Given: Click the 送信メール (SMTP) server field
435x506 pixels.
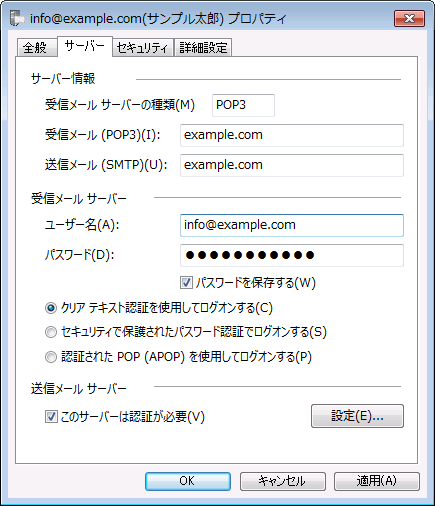Looking at the screenshot, I should (292, 165).
